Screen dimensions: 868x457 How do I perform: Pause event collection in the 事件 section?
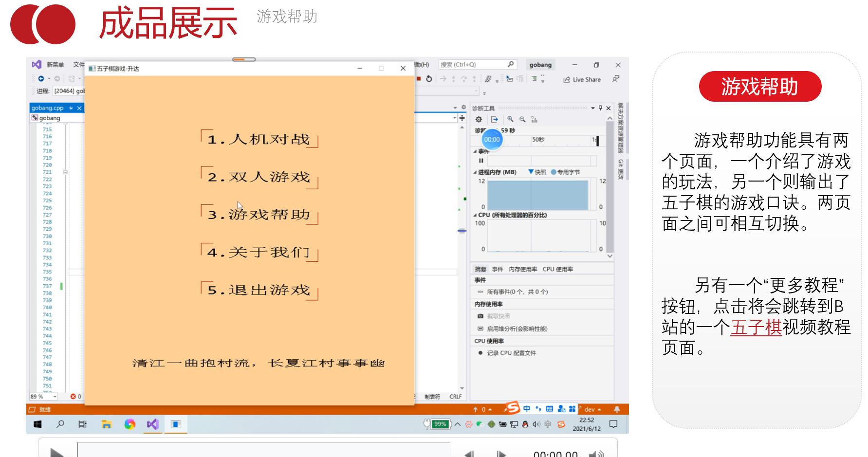pos(481,160)
